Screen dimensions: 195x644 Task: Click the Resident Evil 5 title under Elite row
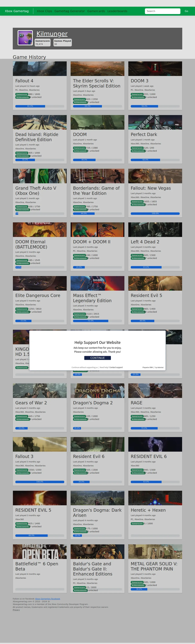[x=146, y=295]
